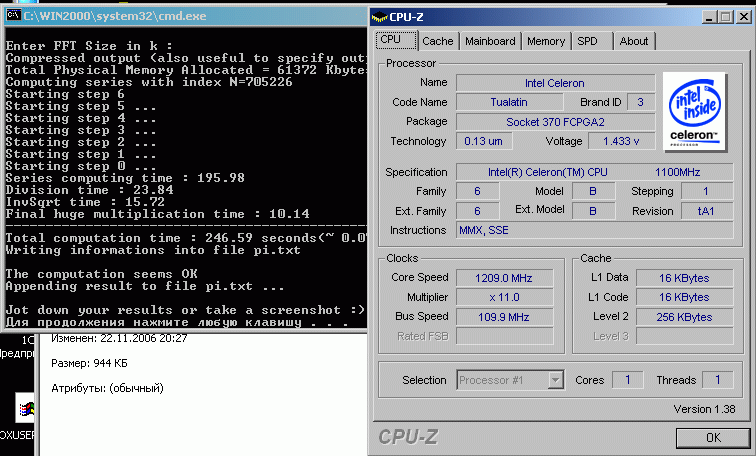Click the Level 2 value 256 KBytes
This screenshot has height=456, width=756.
tap(685, 317)
